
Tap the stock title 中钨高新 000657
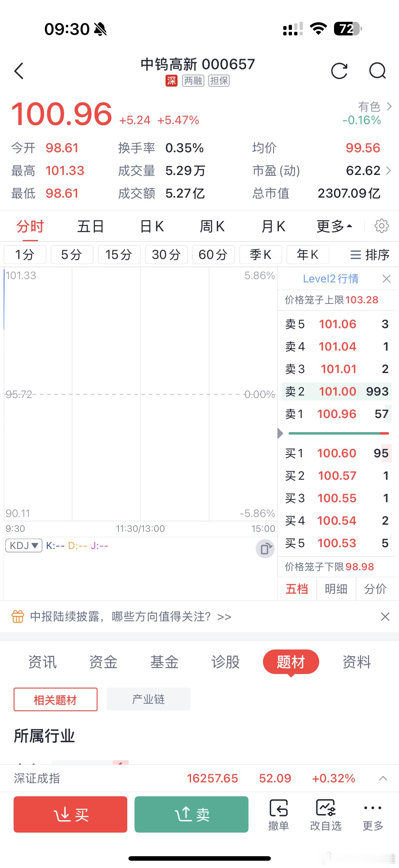pos(198,64)
